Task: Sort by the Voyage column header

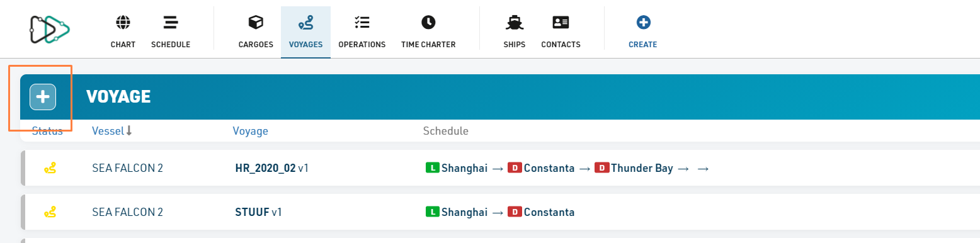Action: pos(251,131)
